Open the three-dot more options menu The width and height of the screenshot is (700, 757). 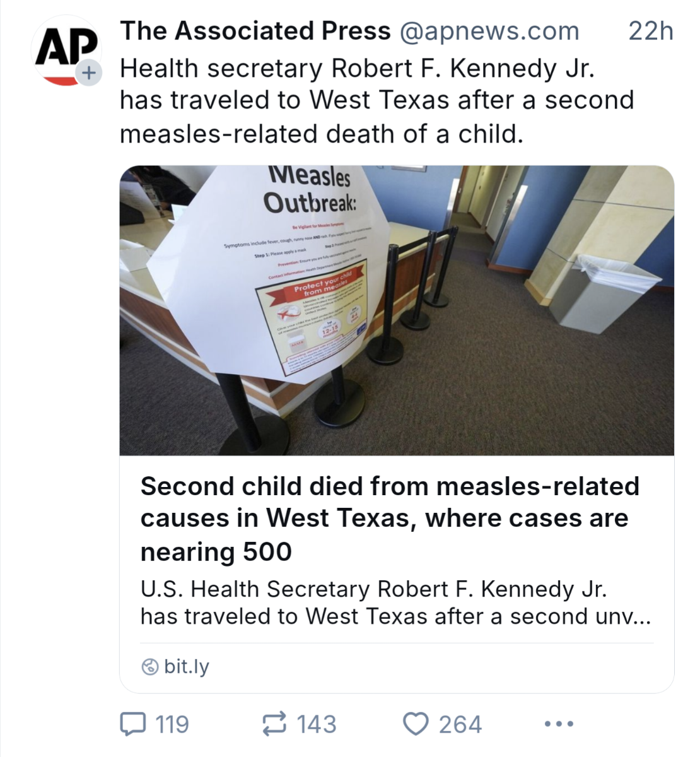[559, 724]
